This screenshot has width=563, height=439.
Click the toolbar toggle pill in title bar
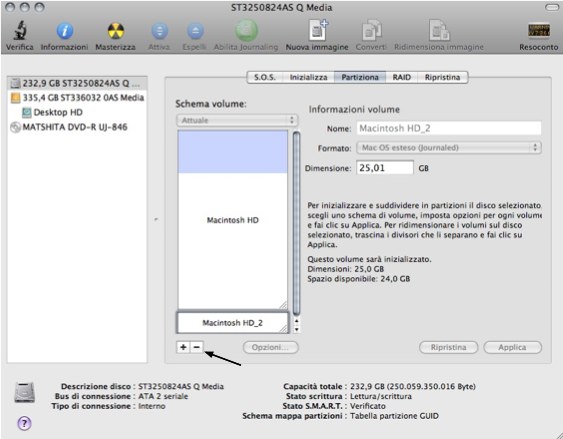point(552,7)
